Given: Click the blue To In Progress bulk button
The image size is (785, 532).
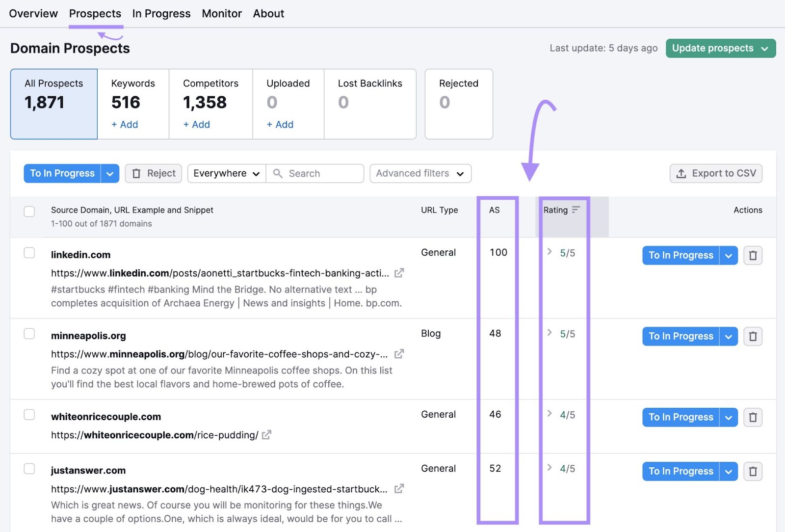Looking at the screenshot, I should 62,173.
